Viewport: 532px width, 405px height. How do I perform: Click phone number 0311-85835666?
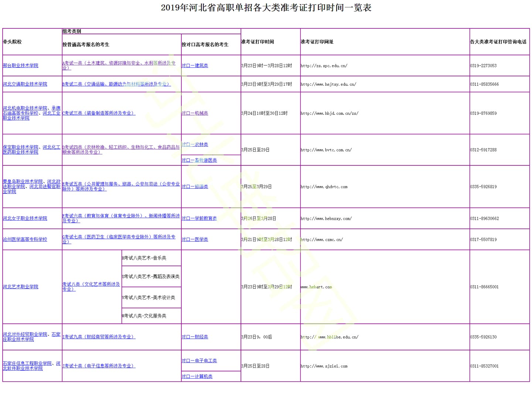pyautogui.click(x=485, y=84)
